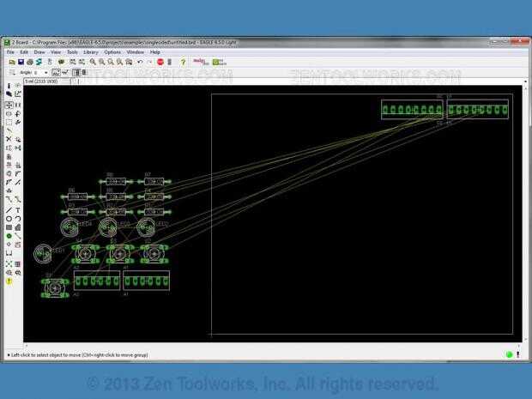Select the Info tool
The image size is (532, 399).
[9, 86]
